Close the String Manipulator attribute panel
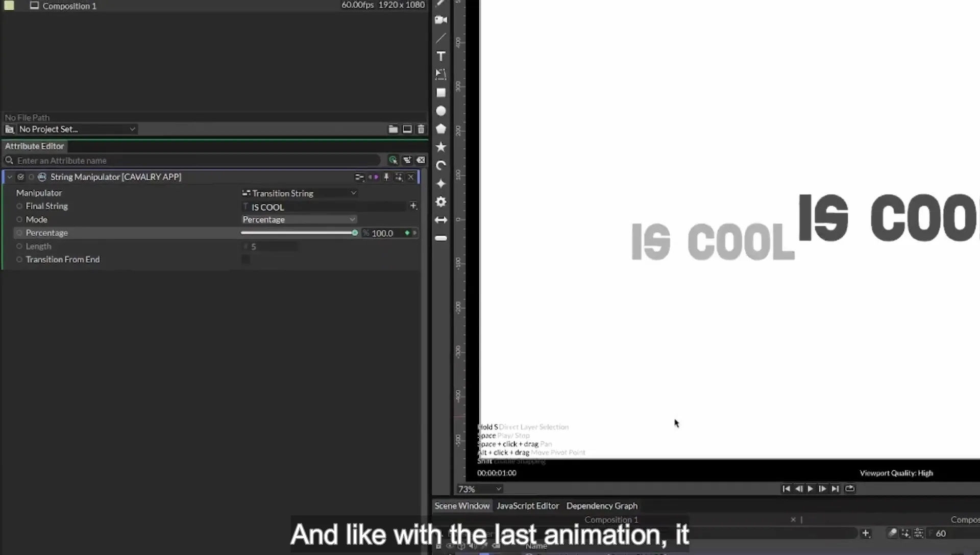Viewport: 980px width, 555px height. [411, 177]
